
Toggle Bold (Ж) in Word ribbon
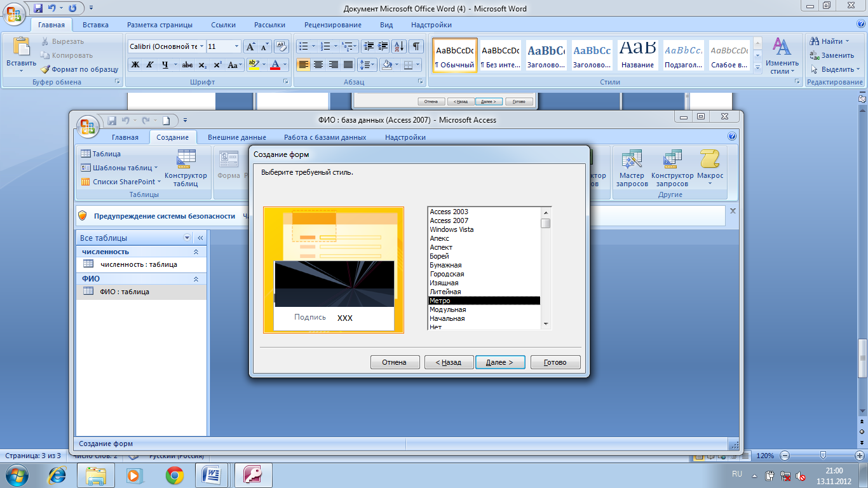click(x=135, y=65)
